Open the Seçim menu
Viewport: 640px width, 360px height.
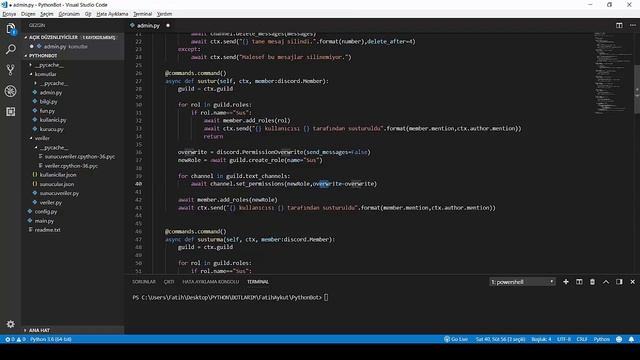tap(47, 14)
